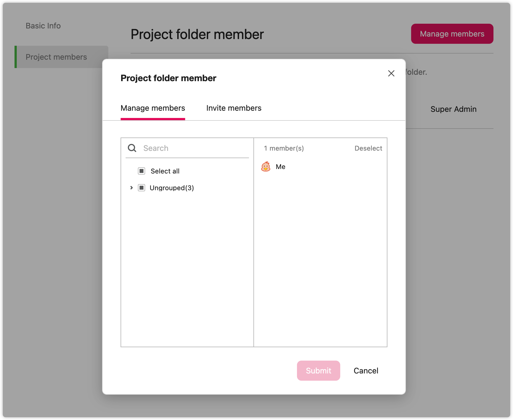513x420 pixels.
Task: Switch to the Manage members tab
Action: click(153, 108)
